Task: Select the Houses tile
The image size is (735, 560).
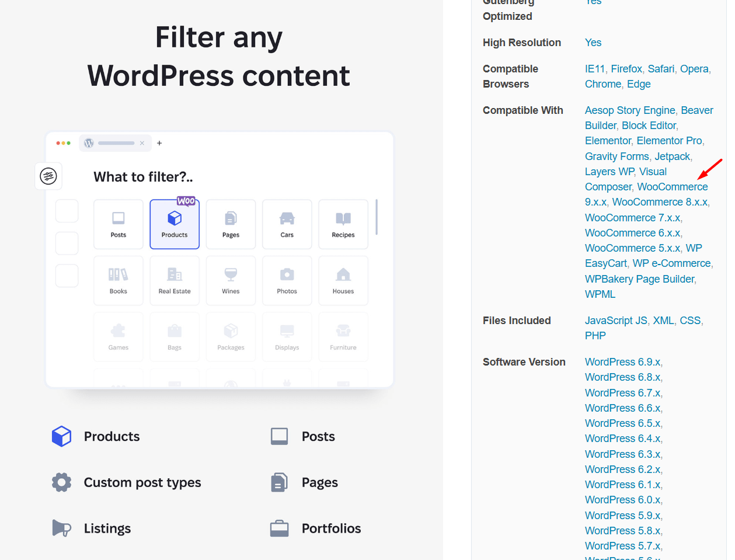Action: 343,281
